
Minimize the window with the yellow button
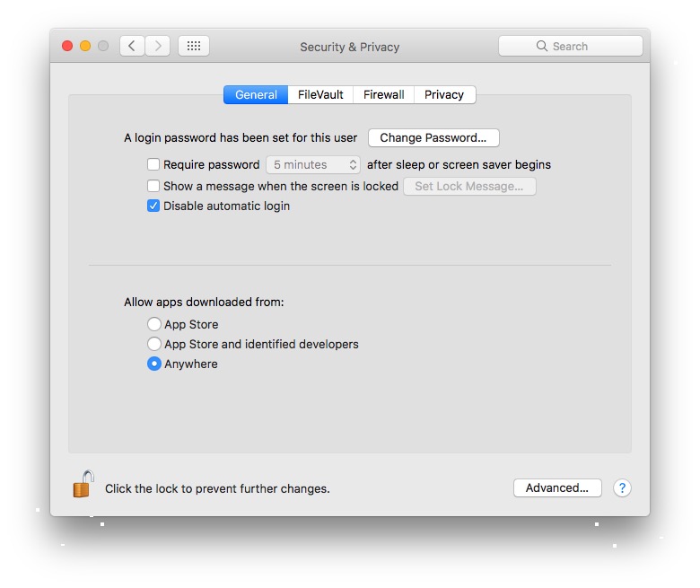coord(85,46)
